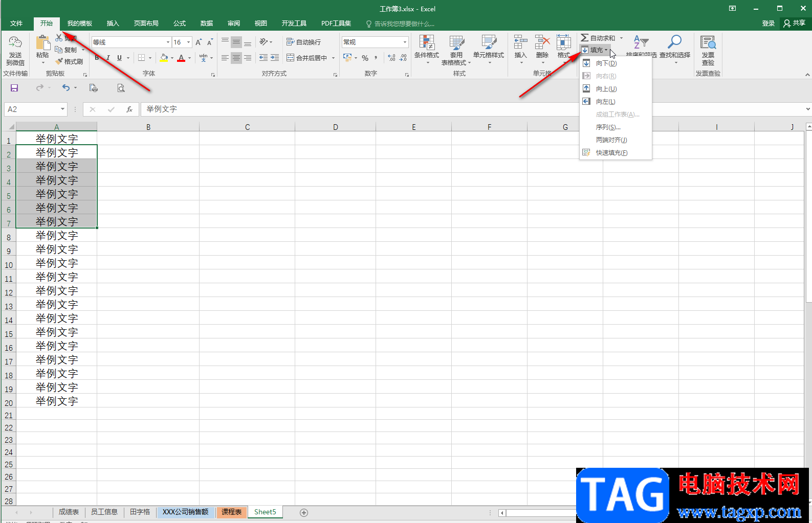The height and width of the screenshot is (523, 812).
Task: Expand the font dialog launcher
Action: (213, 75)
